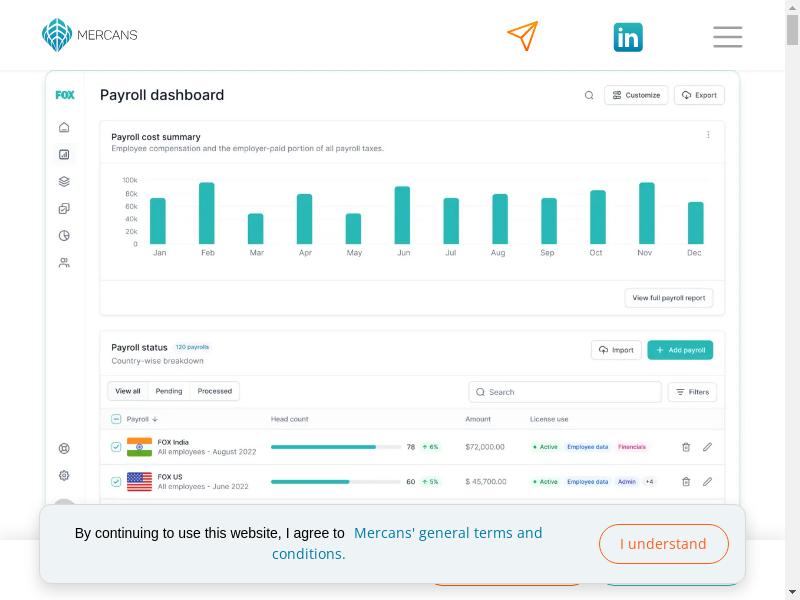The height and width of the screenshot is (600, 800).
Task: Click the dashboard search magnifier icon
Action: 589,96
